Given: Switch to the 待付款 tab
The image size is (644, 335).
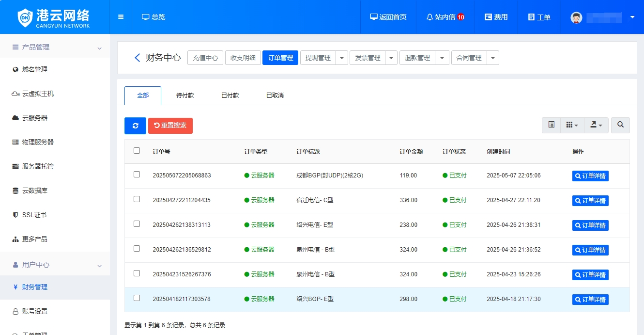Looking at the screenshot, I should (185, 95).
